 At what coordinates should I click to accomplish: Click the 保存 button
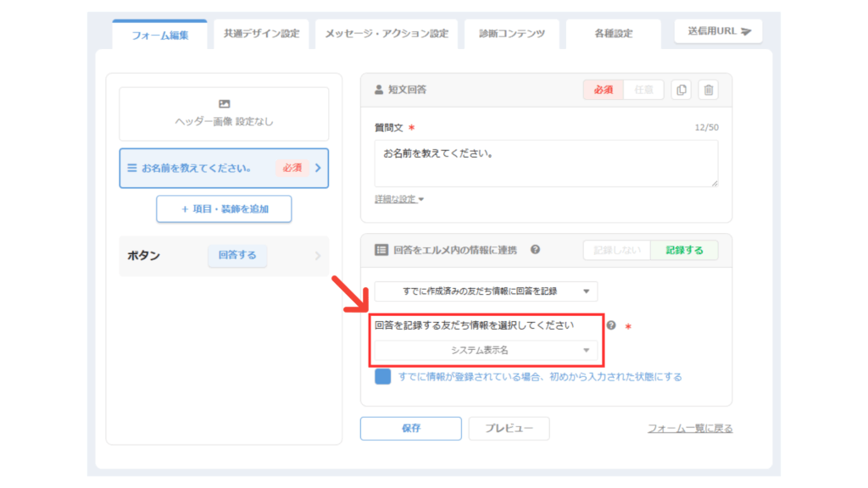410,428
